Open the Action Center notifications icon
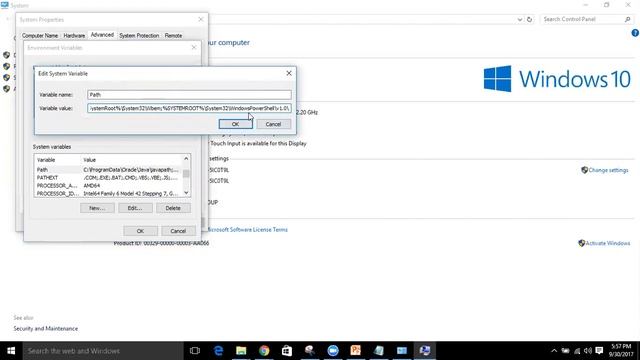Image resolution: width=640 pixels, height=360 pixels. pyautogui.click(x=599, y=351)
